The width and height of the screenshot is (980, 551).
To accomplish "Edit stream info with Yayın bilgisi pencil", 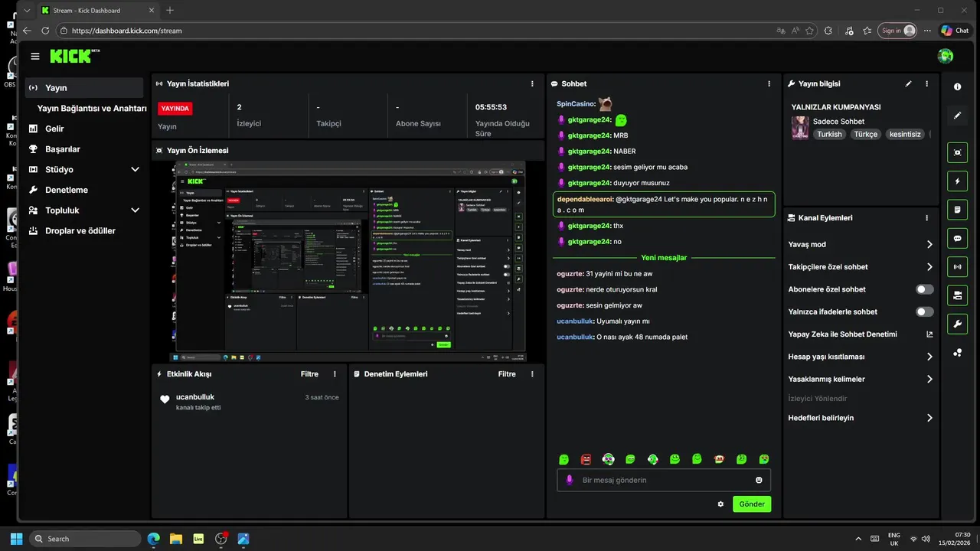I will pos(909,83).
